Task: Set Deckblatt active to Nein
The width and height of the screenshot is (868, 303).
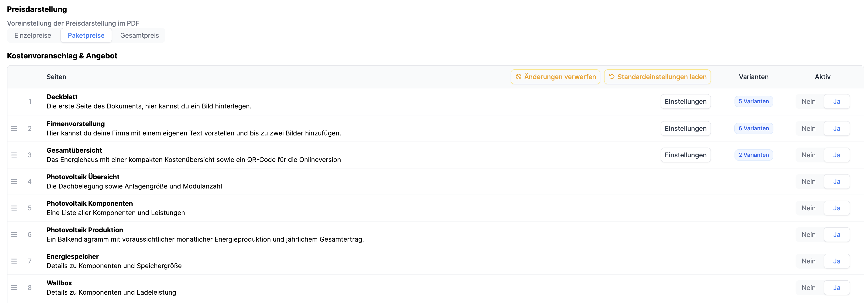Action: tap(808, 102)
